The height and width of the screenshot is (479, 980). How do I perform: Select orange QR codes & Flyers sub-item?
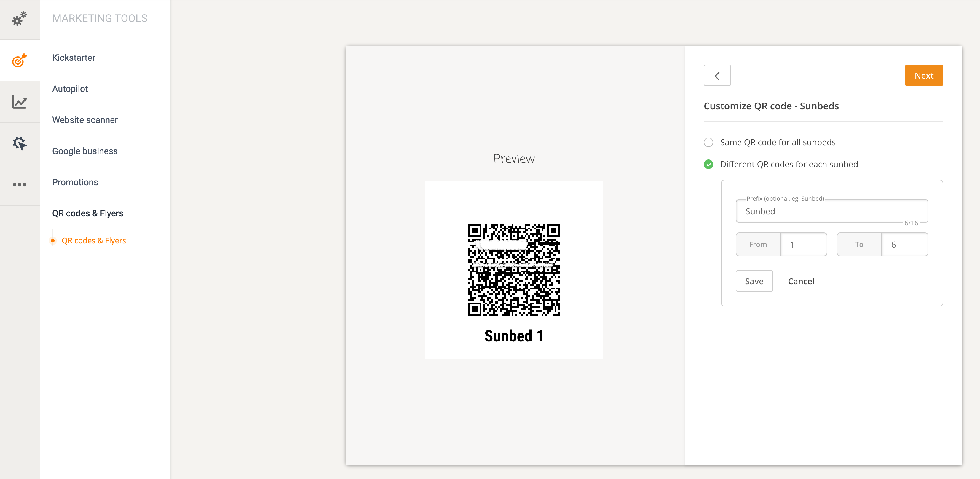(94, 241)
